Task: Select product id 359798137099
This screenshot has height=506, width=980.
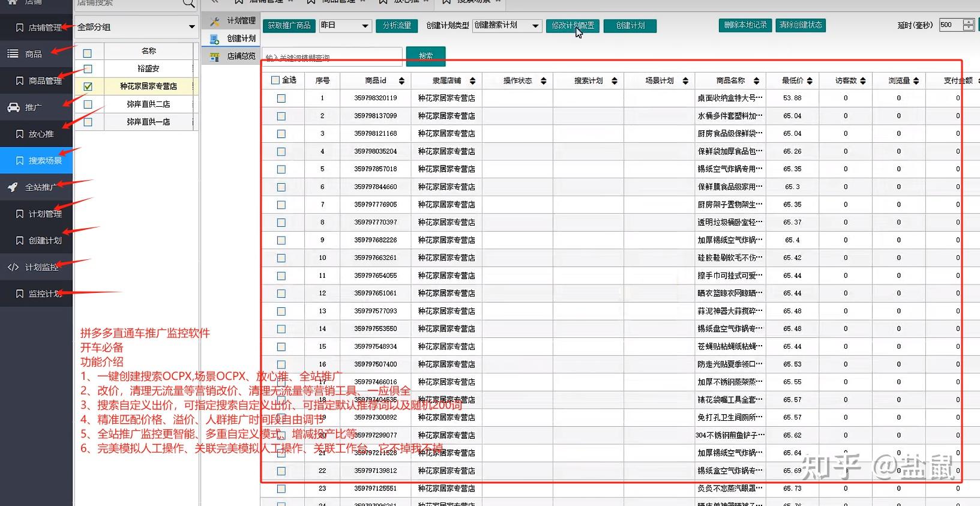Action: tap(376, 116)
